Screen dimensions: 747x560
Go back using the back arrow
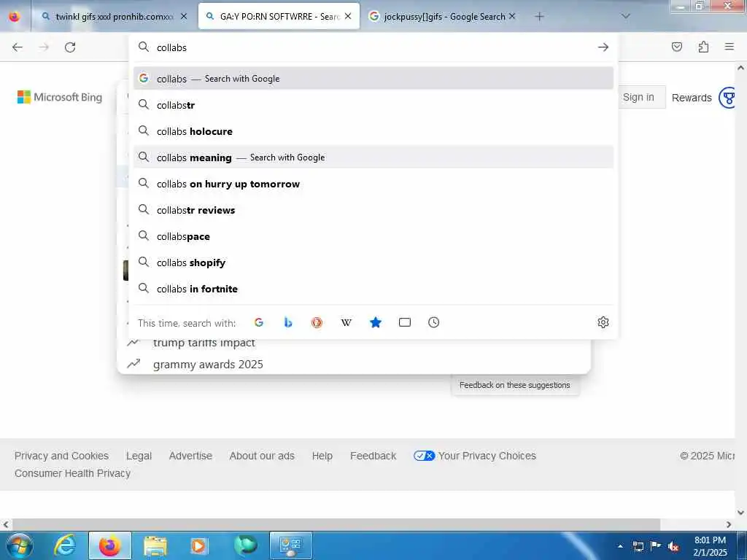pyautogui.click(x=18, y=47)
